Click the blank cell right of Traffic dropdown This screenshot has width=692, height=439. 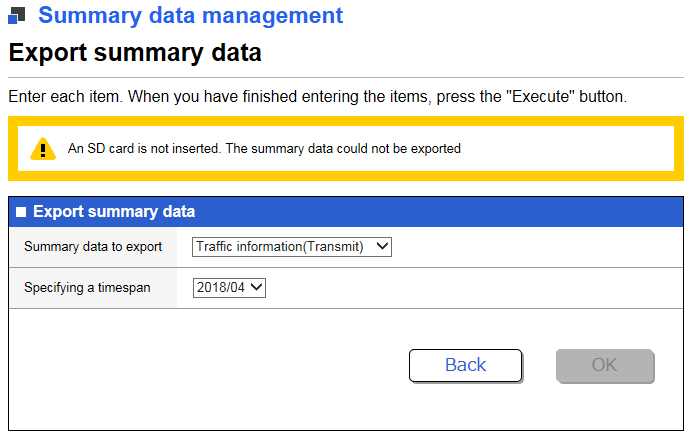point(530,247)
